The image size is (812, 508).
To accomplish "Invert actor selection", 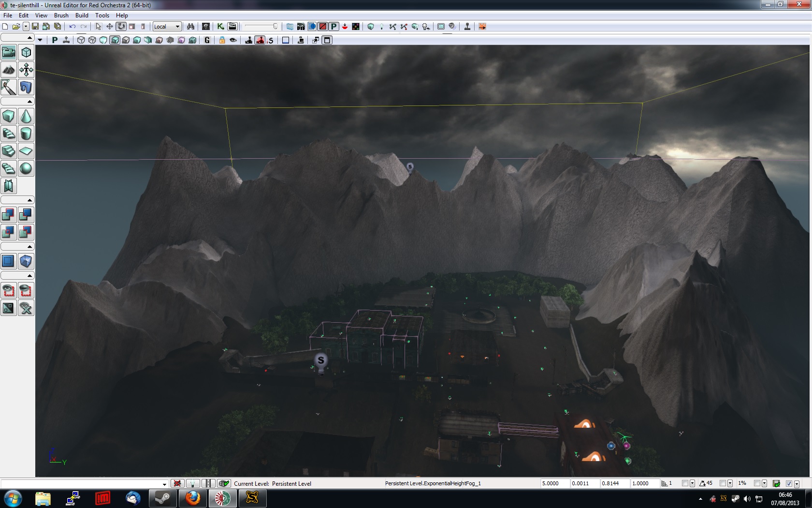I will (x=9, y=308).
